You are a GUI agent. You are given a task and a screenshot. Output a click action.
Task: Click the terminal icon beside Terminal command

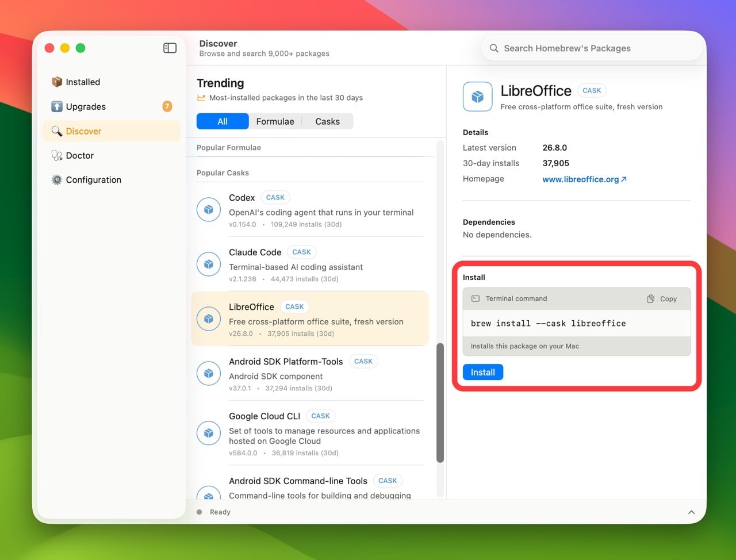point(476,299)
